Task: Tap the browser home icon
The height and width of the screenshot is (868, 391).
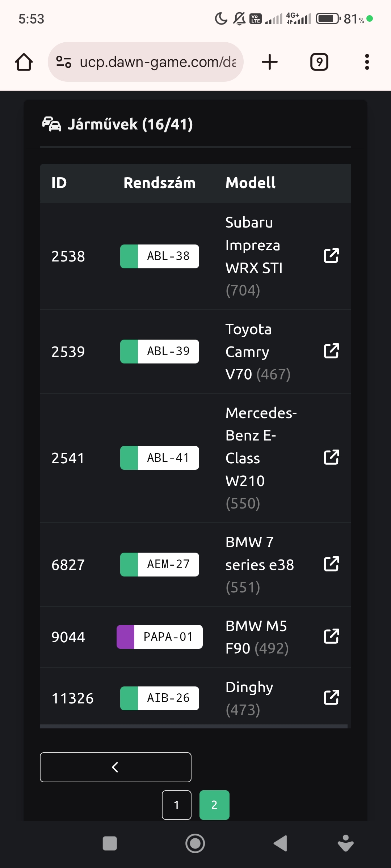Action: (x=24, y=62)
